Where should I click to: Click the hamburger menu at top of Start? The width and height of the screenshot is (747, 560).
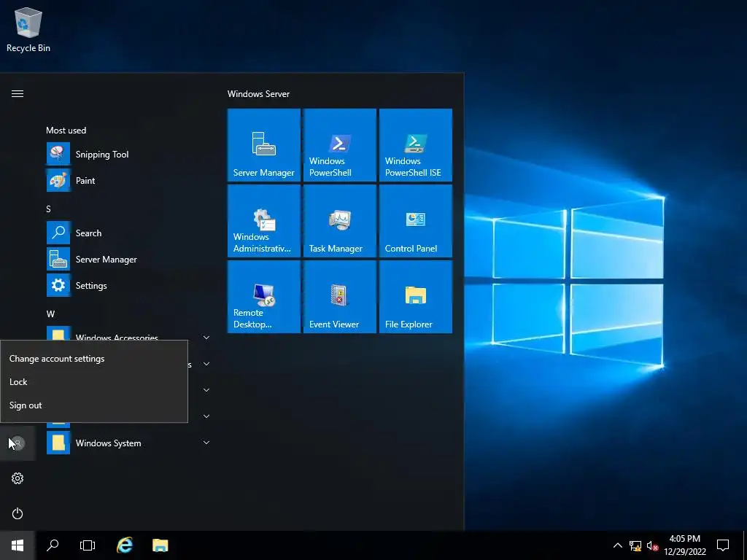click(x=18, y=94)
